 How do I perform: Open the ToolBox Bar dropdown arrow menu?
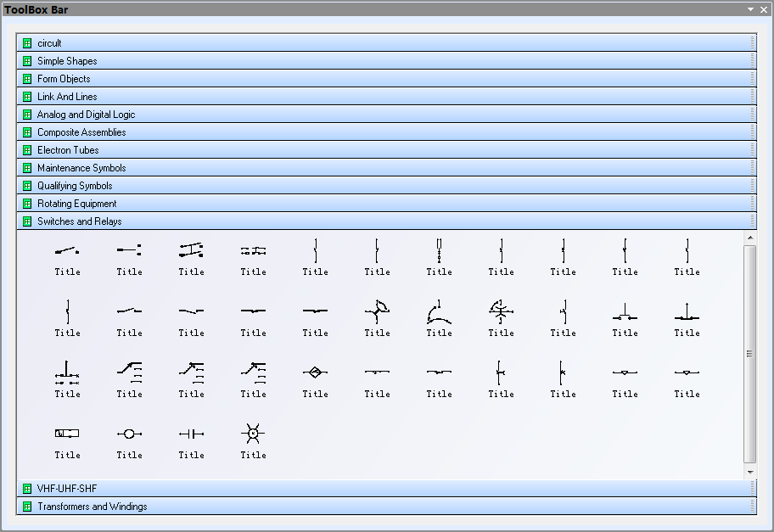tap(750, 9)
